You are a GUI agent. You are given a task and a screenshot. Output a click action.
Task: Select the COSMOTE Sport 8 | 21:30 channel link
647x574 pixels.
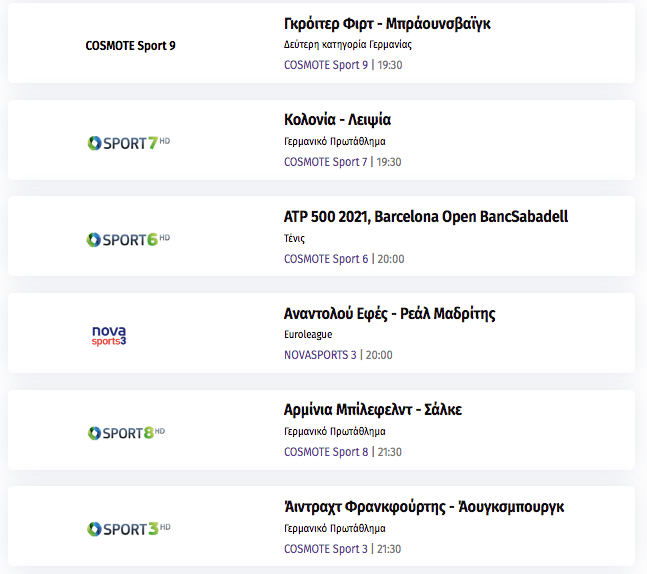coord(342,452)
